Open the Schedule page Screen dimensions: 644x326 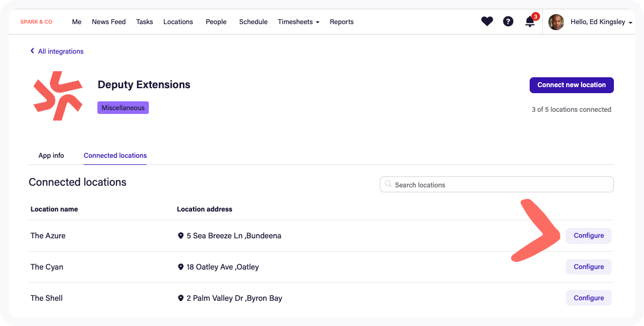(x=253, y=22)
